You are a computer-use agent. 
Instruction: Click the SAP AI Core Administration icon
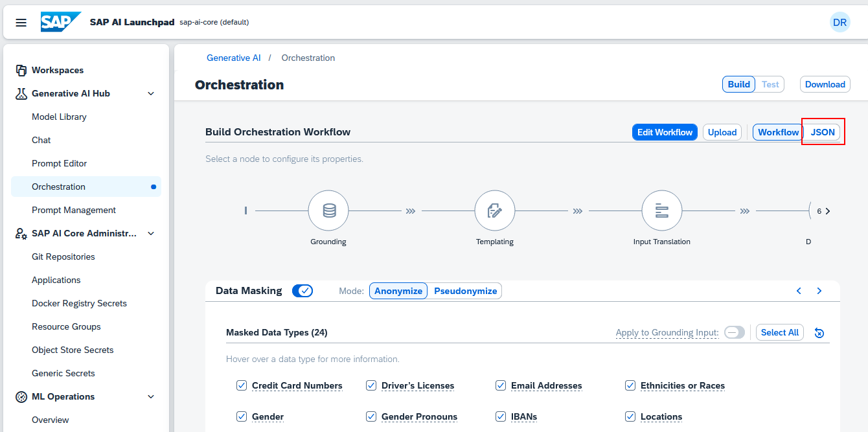click(21, 233)
